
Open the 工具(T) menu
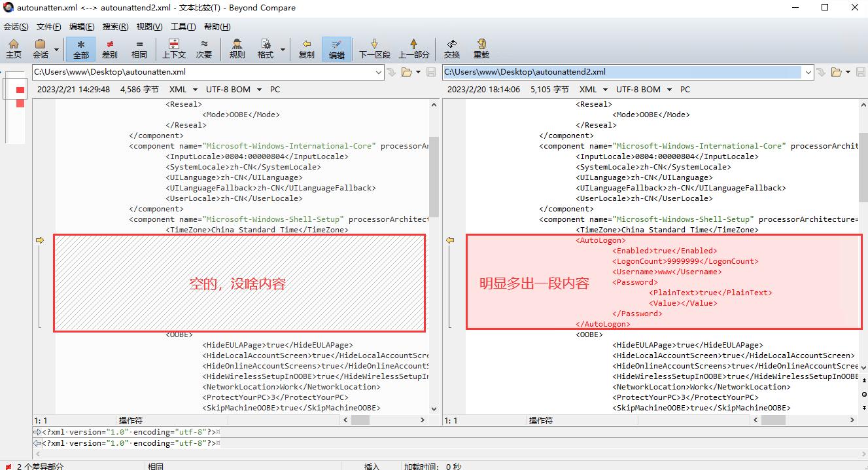pyautogui.click(x=182, y=27)
